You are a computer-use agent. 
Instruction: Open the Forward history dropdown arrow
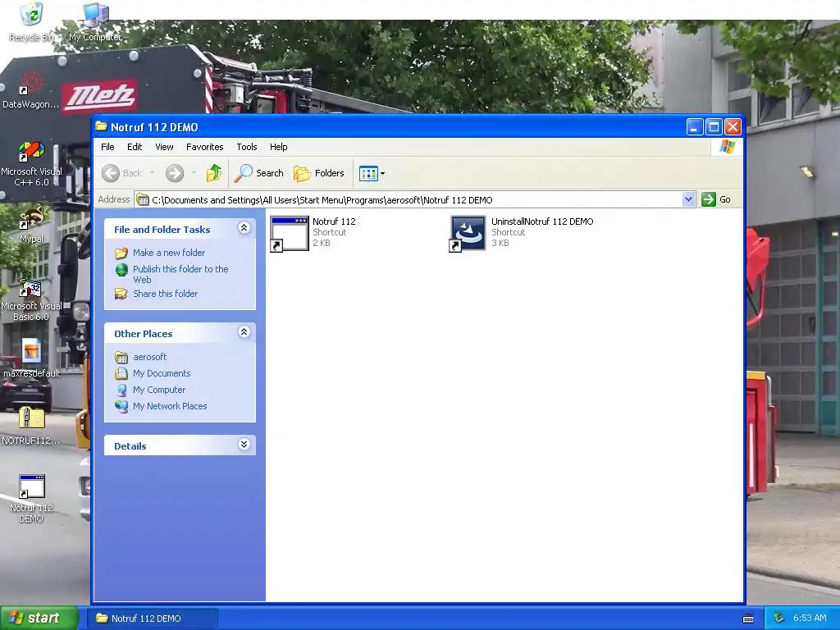coord(194,173)
